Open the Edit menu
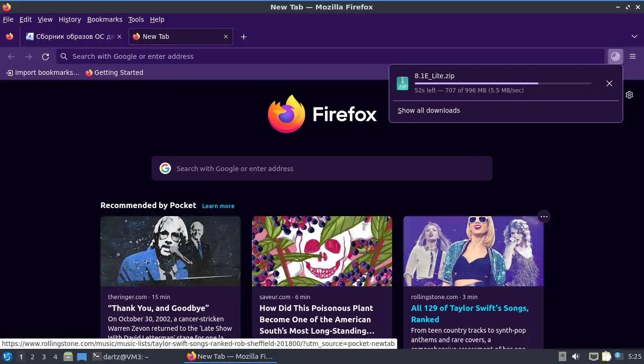The height and width of the screenshot is (364, 644). tap(26, 19)
